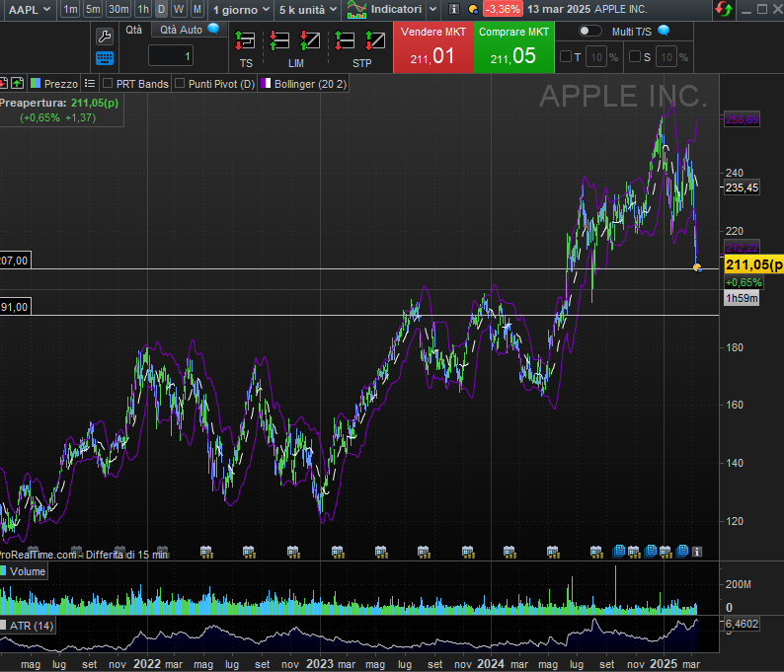Click the red down-arrow document icon
784x672 pixels.
[3, 83]
